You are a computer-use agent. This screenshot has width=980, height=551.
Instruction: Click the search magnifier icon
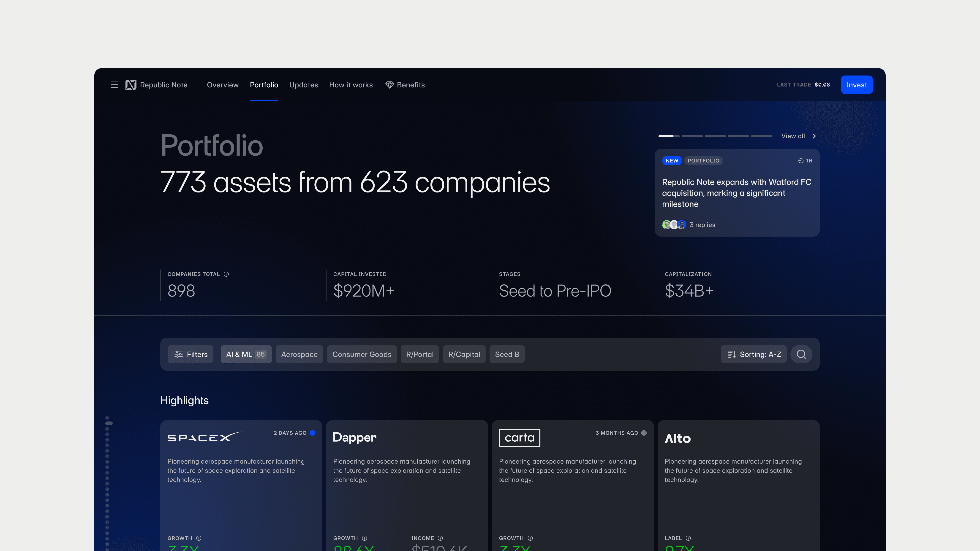(x=801, y=354)
